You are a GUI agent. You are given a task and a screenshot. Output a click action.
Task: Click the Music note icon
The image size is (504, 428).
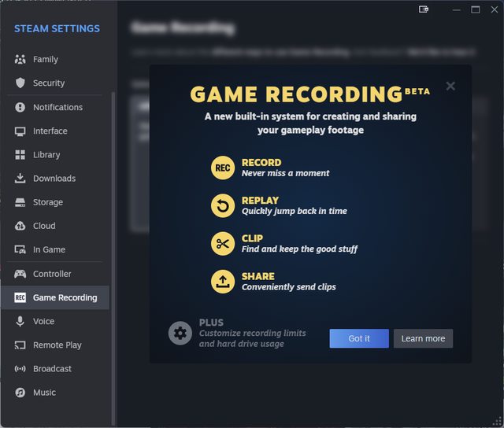coord(20,393)
